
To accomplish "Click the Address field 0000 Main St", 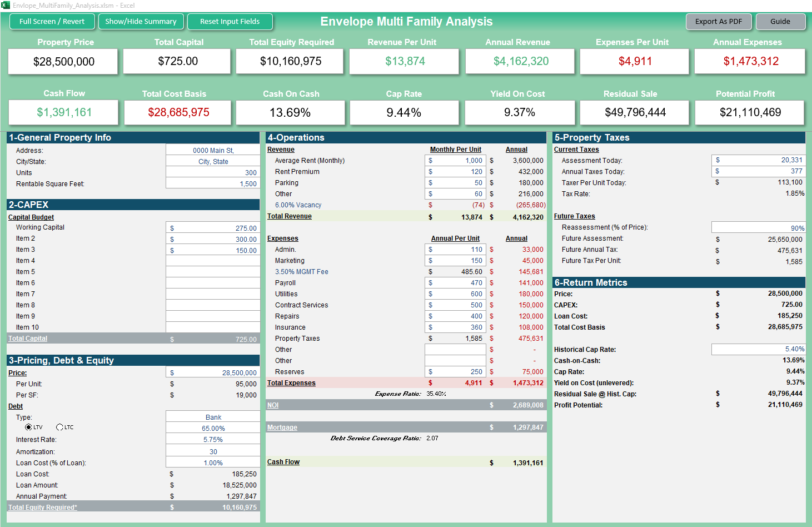I will click(213, 150).
